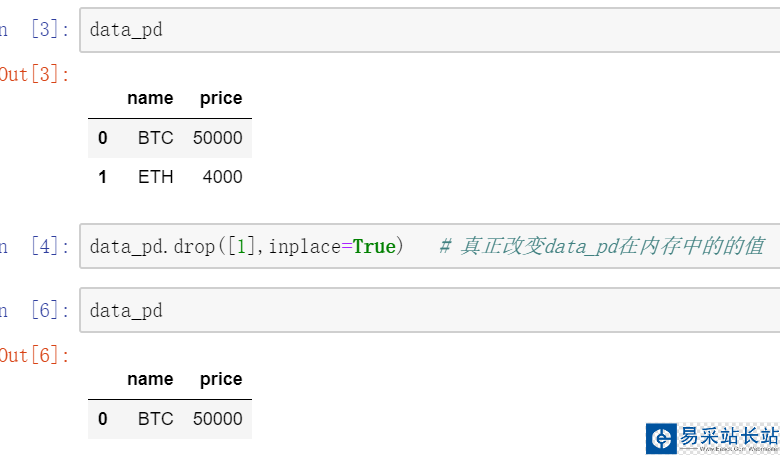Select the price header in Out[3] table
The image size is (780, 455).
tap(221, 98)
